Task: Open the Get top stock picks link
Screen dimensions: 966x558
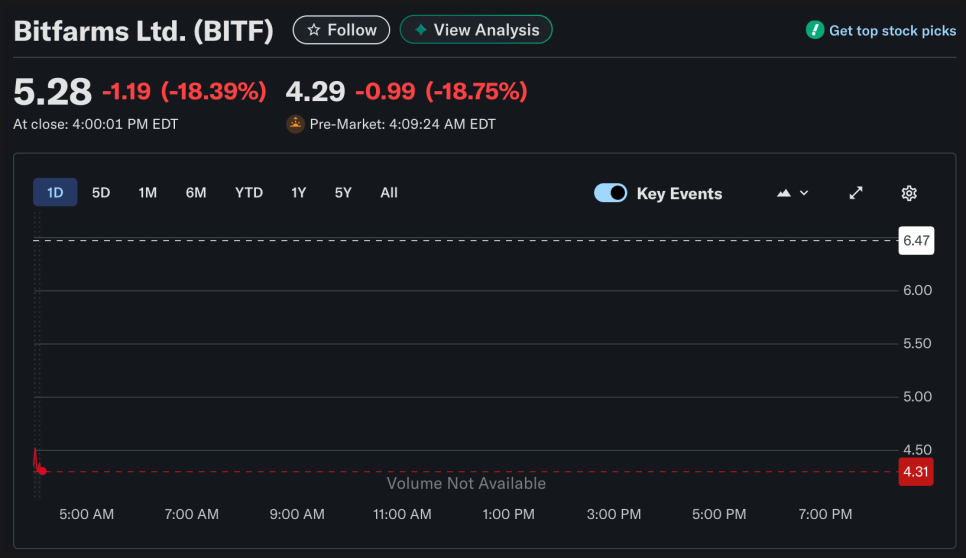Action: (892, 30)
